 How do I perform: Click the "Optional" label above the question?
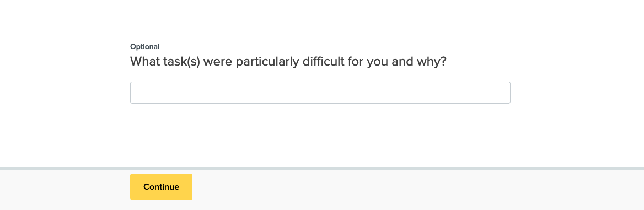[x=144, y=46]
